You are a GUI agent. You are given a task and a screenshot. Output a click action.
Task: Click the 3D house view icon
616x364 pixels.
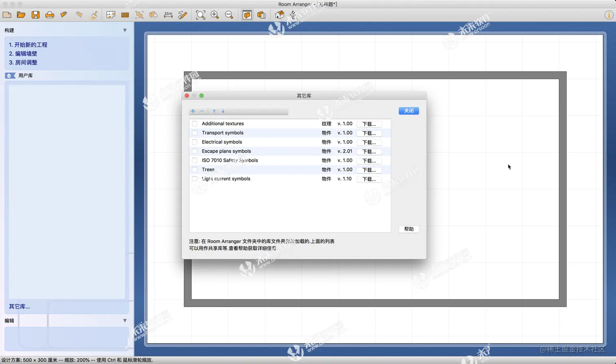click(x=279, y=15)
